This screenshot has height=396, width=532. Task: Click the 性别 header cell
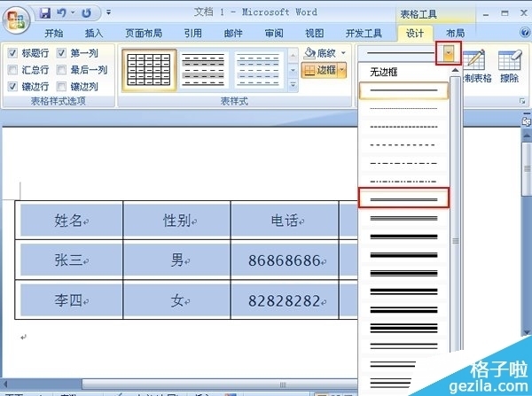click(176, 221)
